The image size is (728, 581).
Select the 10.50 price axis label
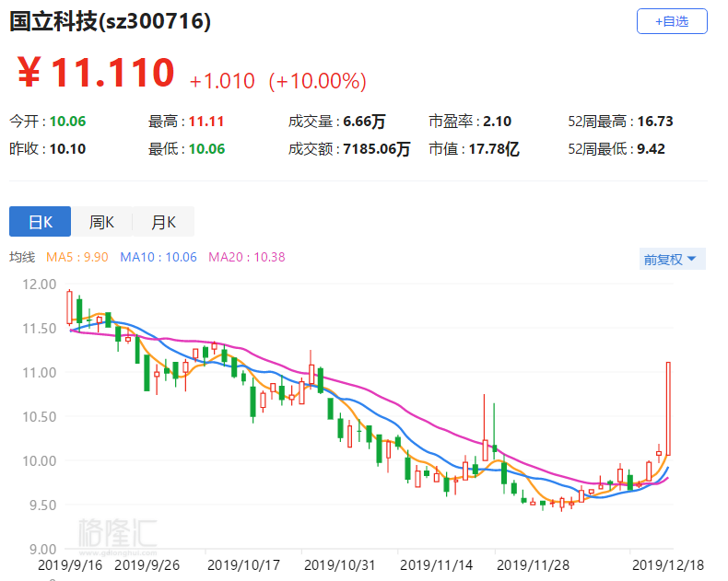point(40,417)
